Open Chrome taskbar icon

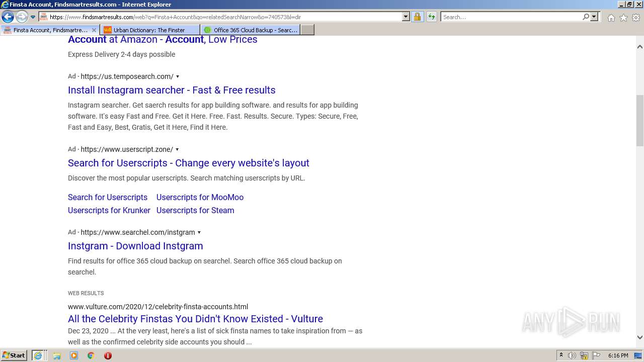click(91, 355)
